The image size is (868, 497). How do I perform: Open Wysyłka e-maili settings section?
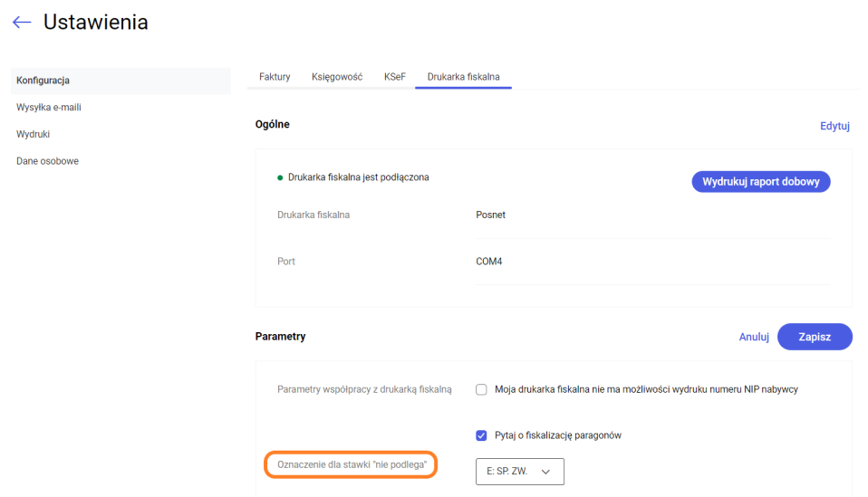point(49,108)
